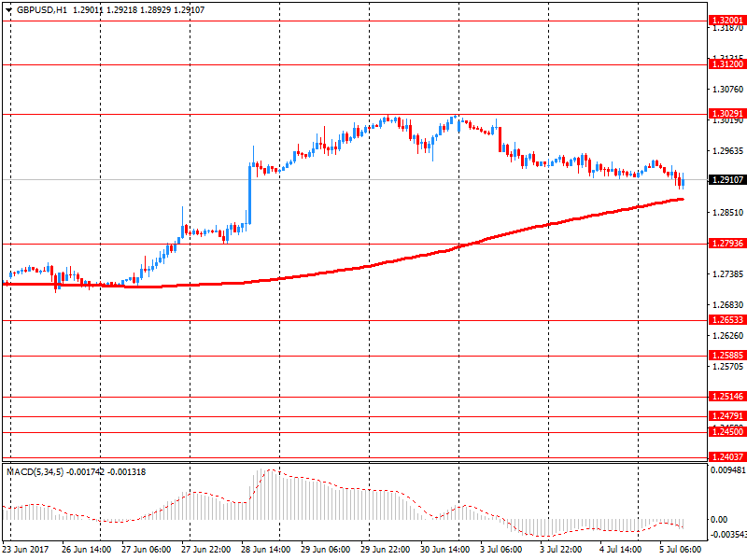Click the 29 Jun 06:00 time label
The height and width of the screenshot is (560, 747).
pos(325,549)
